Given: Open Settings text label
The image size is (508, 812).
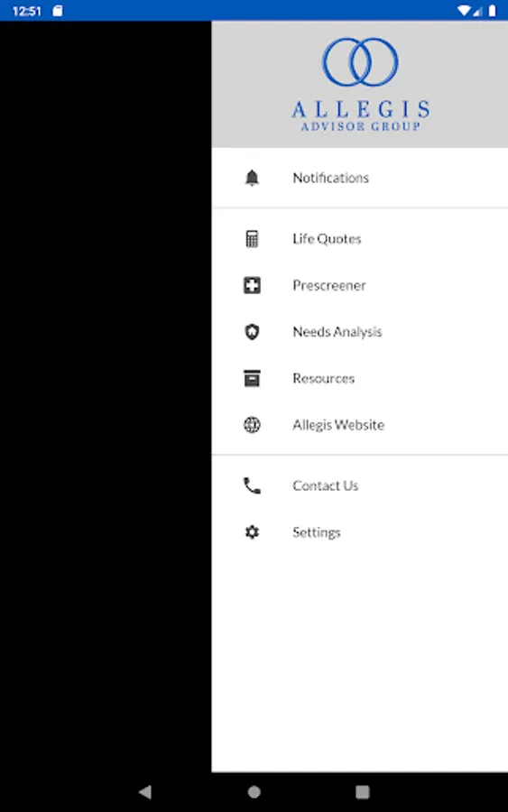Looking at the screenshot, I should [317, 532].
